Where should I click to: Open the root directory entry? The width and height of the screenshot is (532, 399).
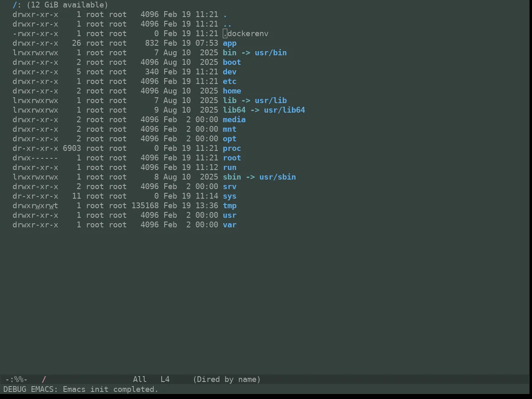tap(232, 158)
